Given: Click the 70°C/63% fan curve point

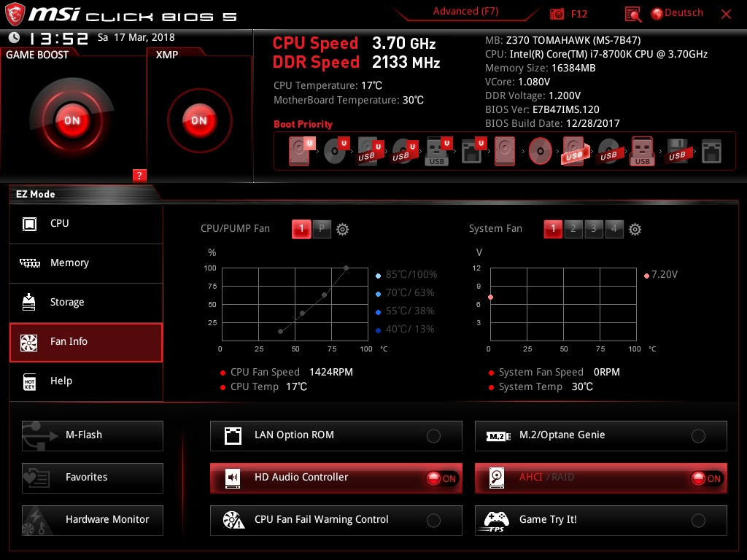Looking at the screenshot, I should coord(325,295).
